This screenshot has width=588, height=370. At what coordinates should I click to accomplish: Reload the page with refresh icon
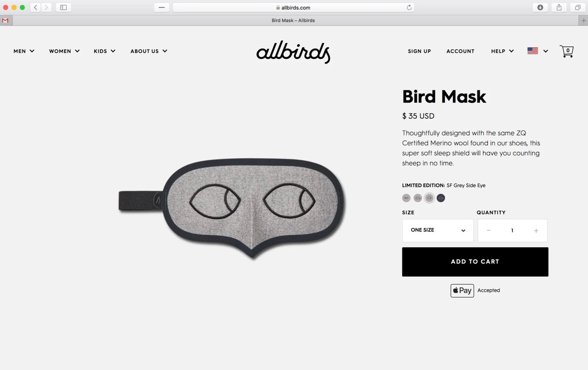[409, 8]
